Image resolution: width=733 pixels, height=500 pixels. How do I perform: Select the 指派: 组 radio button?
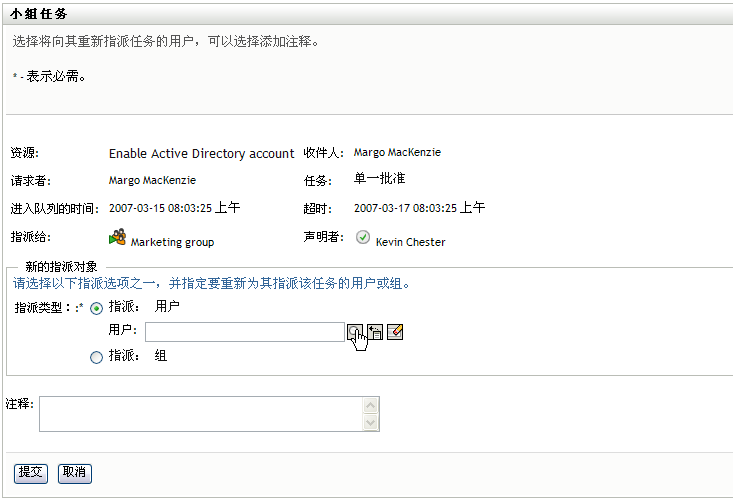(x=97, y=357)
